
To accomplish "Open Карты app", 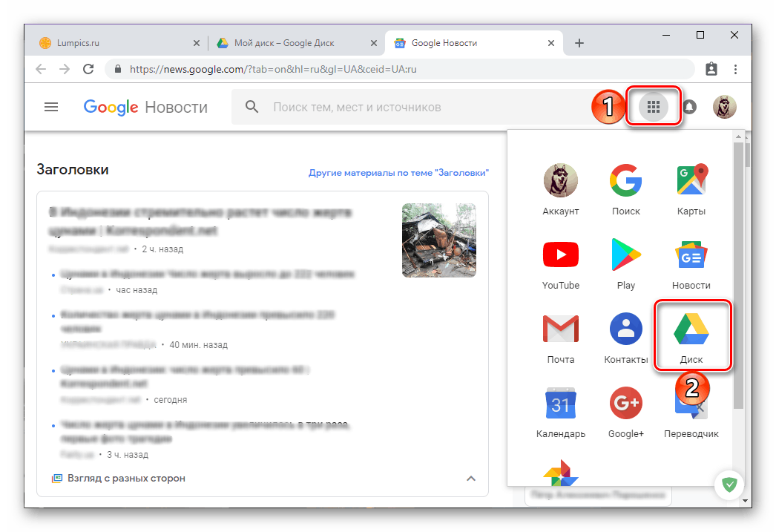I will pos(691,190).
